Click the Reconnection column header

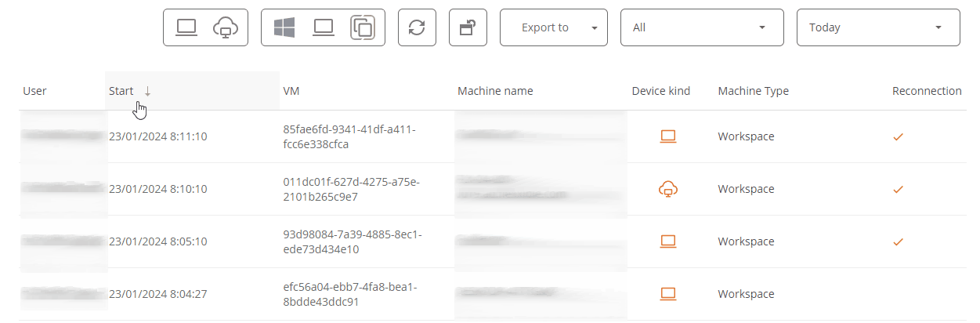tap(927, 91)
